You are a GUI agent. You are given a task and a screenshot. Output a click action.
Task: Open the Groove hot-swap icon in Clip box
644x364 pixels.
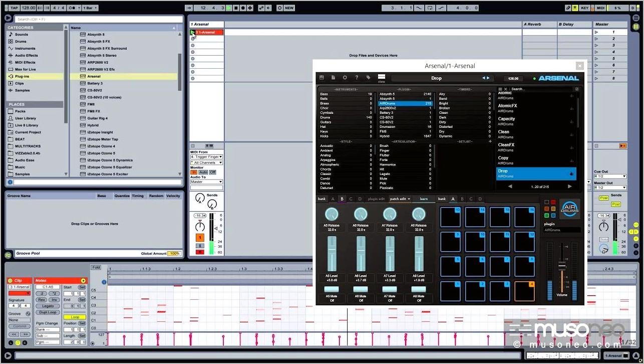(28, 313)
